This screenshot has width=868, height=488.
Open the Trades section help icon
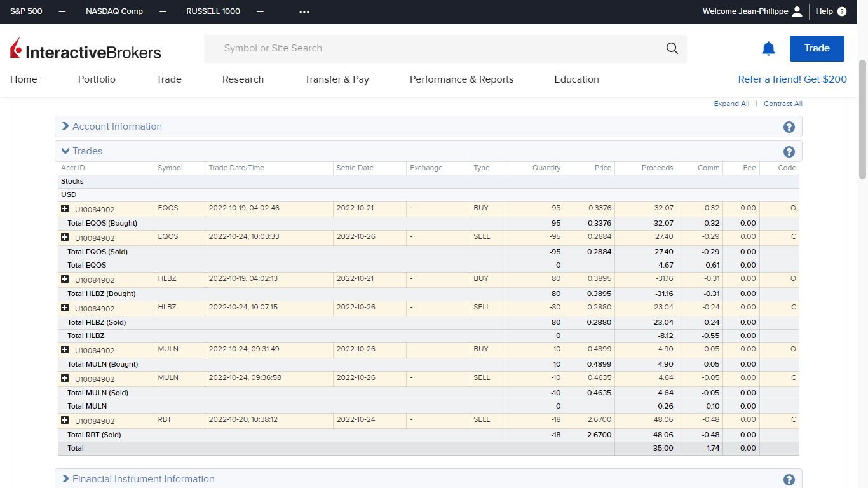click(789, 152)
